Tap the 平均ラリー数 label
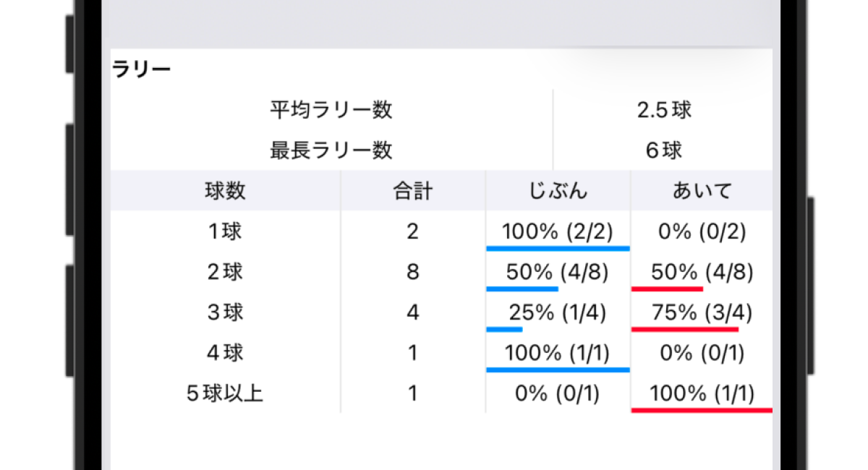Image resolution: width=868 pixels, height=470 pixels. 331,110
